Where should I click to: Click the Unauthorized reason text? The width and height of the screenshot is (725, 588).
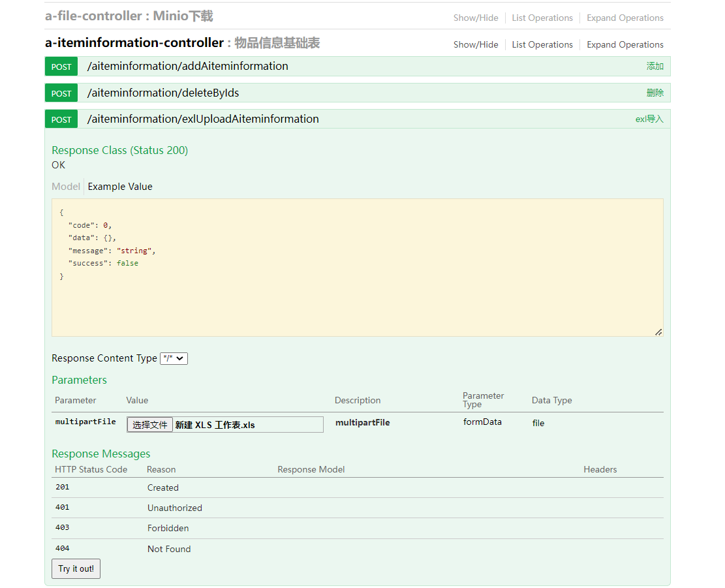[175, 508]
